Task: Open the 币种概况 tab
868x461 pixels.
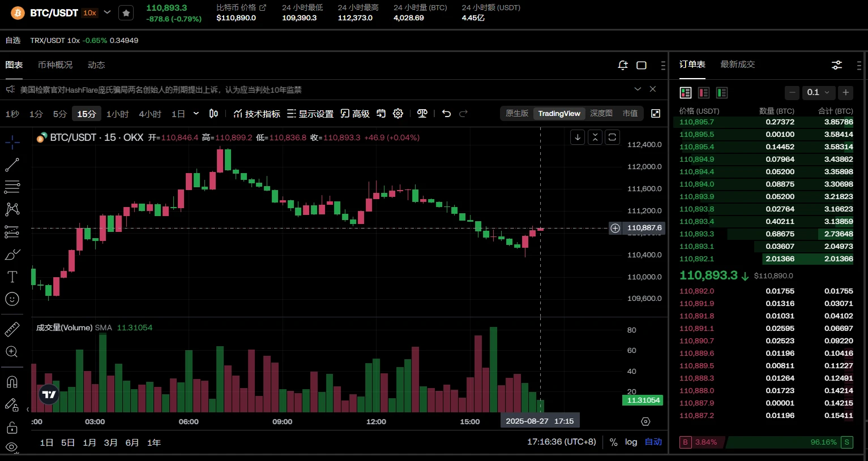Action: [x=55, y=65]
